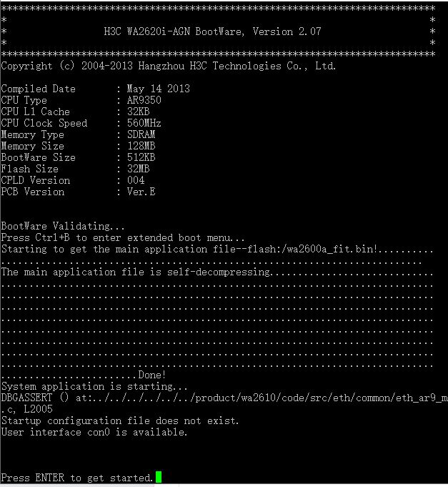Click the 512KB BootWare Size value

(x=141, y=157)
